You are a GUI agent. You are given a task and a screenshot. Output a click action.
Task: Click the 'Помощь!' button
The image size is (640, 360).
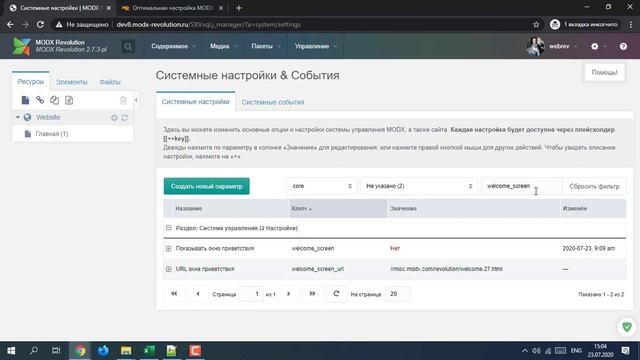[604, 73]
